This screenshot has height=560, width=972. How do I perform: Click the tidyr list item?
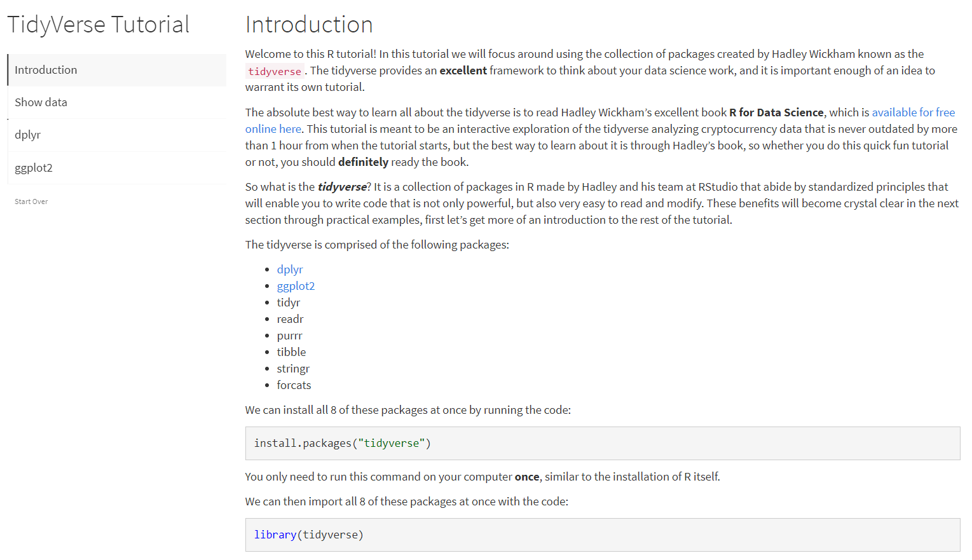click(x=289, y=303)
